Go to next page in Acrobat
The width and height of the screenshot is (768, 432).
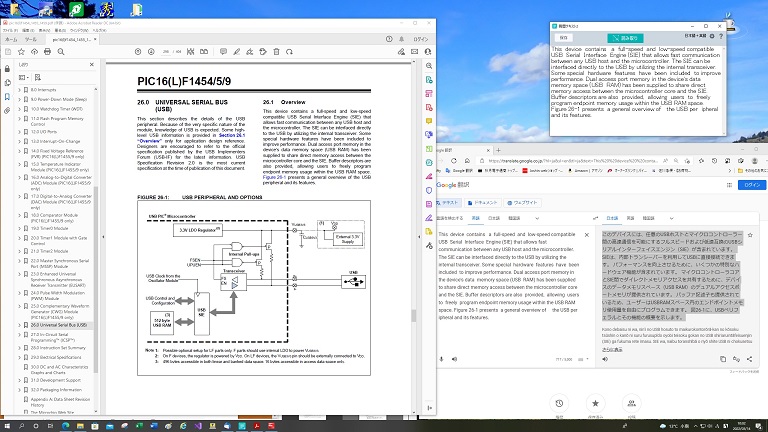coord(151,51)
